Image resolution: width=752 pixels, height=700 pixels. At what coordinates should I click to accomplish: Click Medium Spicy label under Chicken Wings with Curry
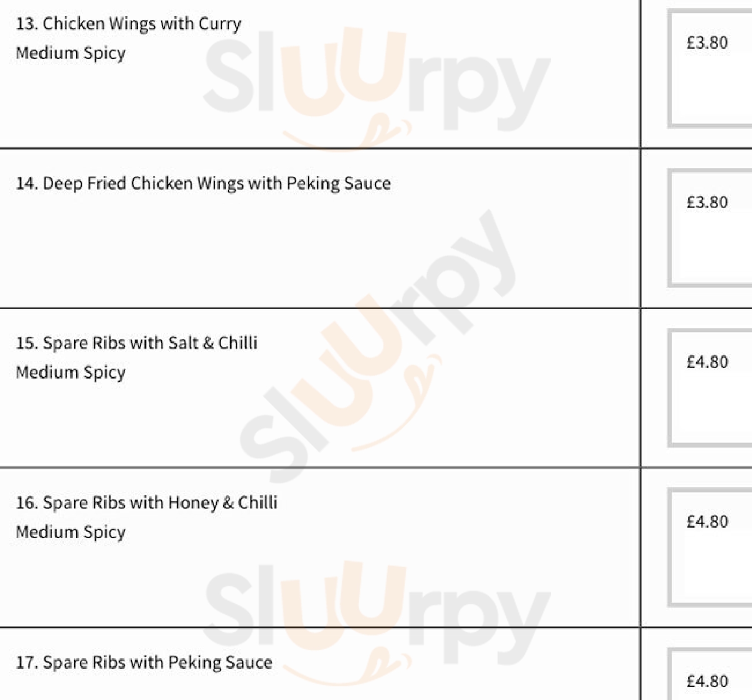pyautogui.click(x=71, y=53)
